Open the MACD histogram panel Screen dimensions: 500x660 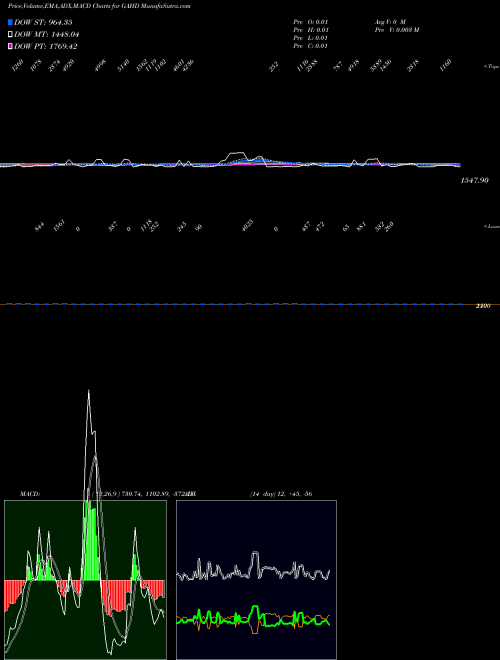click(x=85, y=580)
